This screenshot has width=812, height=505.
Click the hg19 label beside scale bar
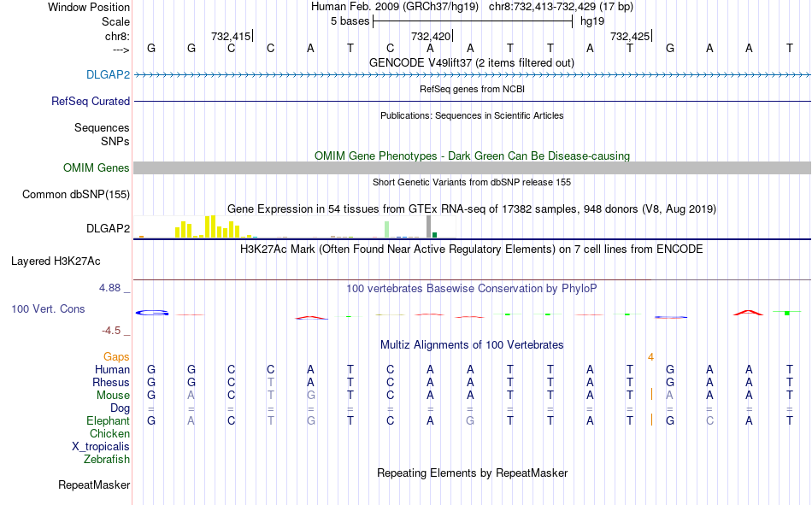592,21
